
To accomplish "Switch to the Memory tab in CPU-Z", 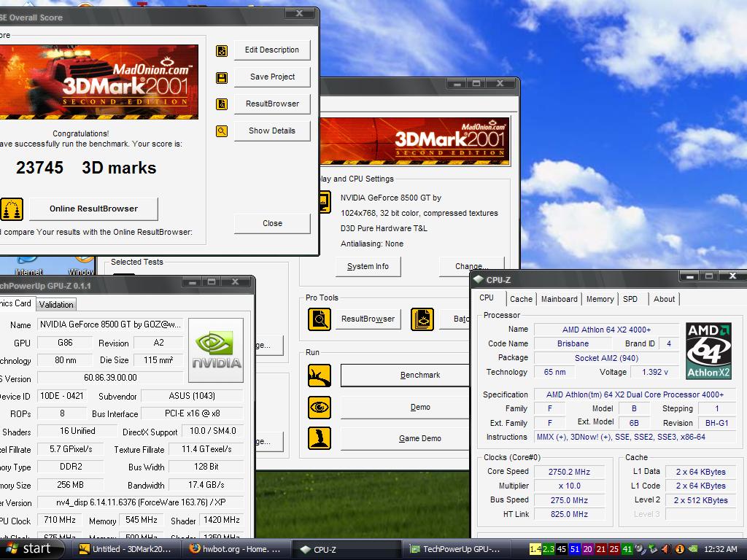I will pos(600,299).
